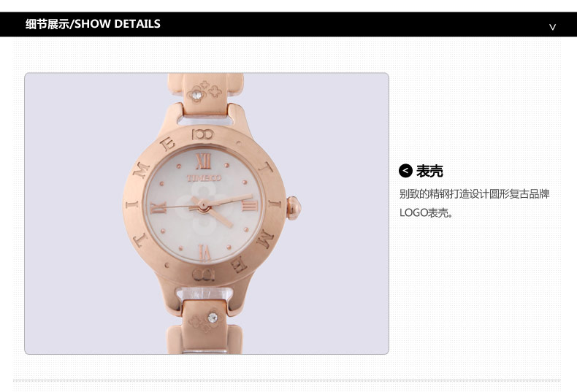Click the clover engraving on upper band
Viewport: 577px width, 392px height.
(205, 91)
